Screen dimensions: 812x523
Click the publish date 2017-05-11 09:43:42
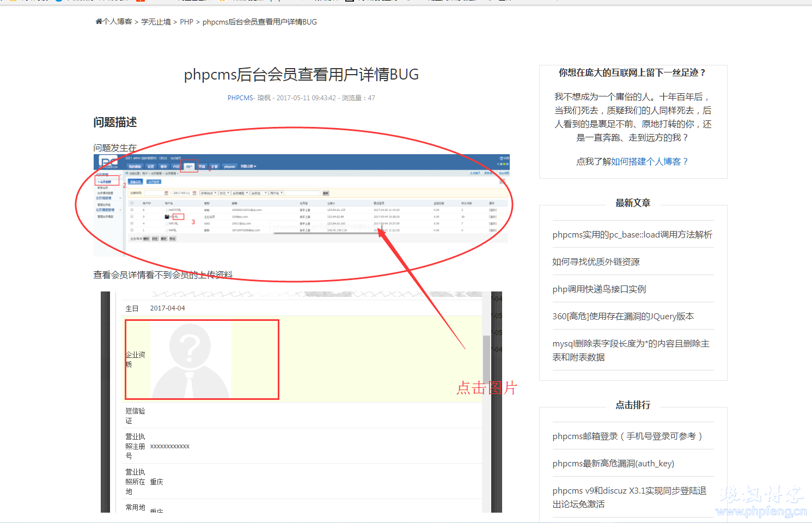(x=306, y=98)
